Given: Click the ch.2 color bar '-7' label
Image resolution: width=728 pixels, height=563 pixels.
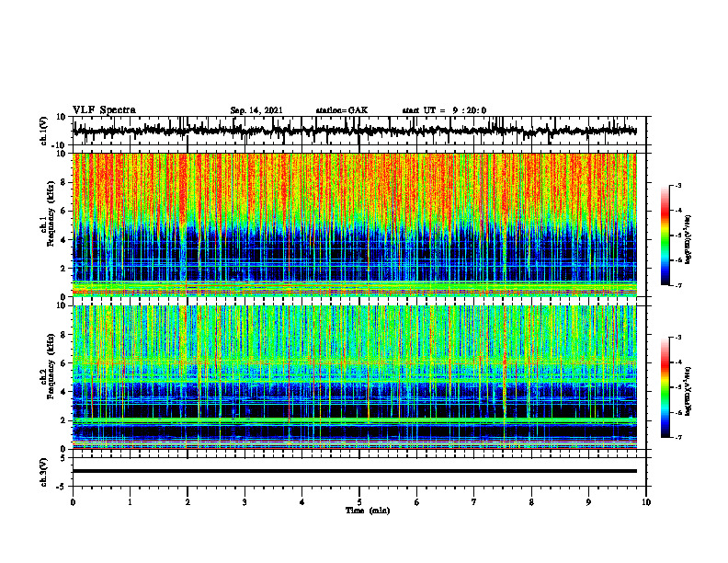Looking at the screenshot, I should [x=677, y=438].
